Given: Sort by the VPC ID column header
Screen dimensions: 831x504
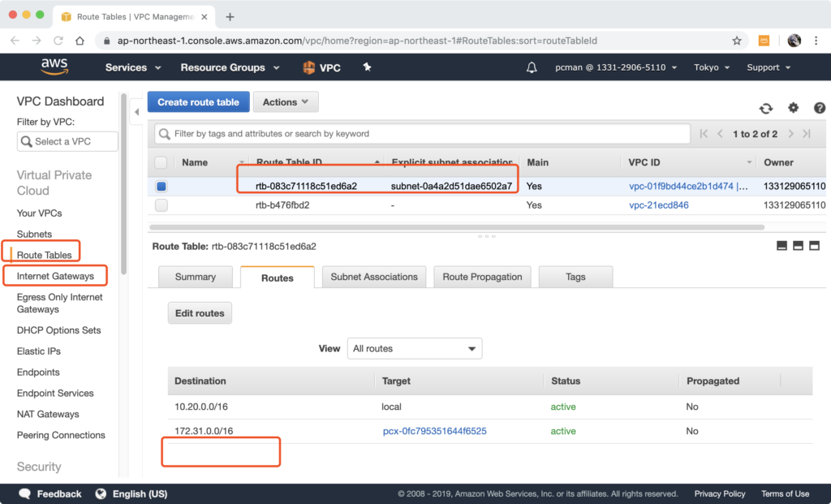Looking at the screenshot, I should (x=644, y=162).
